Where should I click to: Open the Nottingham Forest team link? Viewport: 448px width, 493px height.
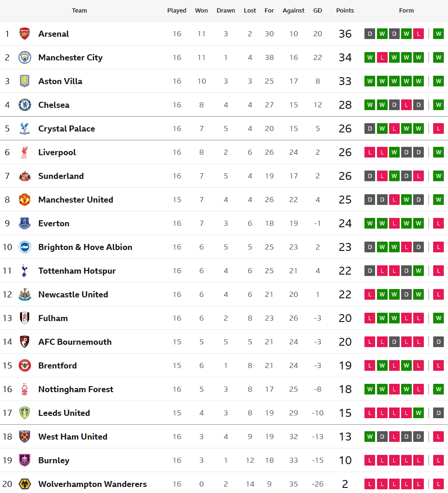[76, 389]
